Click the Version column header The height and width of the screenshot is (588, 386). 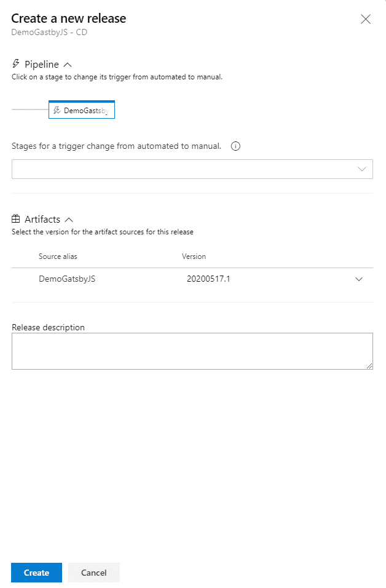pos(194,256)
